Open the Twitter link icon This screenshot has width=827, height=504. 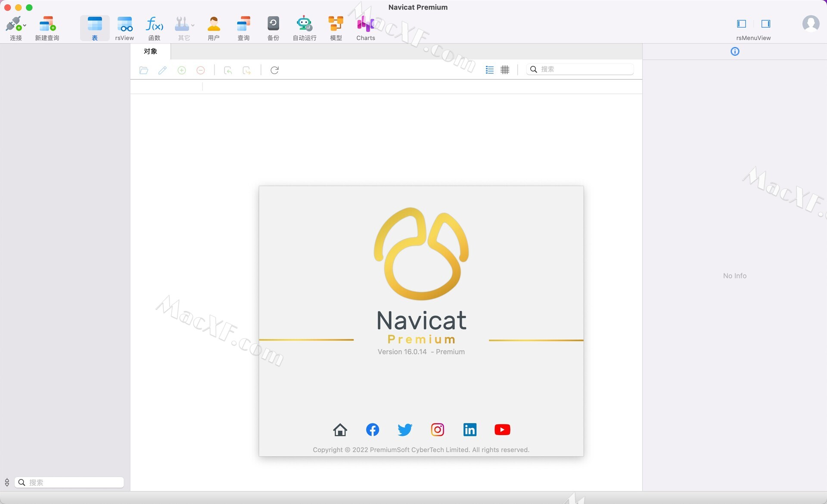[x=405, y=429]
